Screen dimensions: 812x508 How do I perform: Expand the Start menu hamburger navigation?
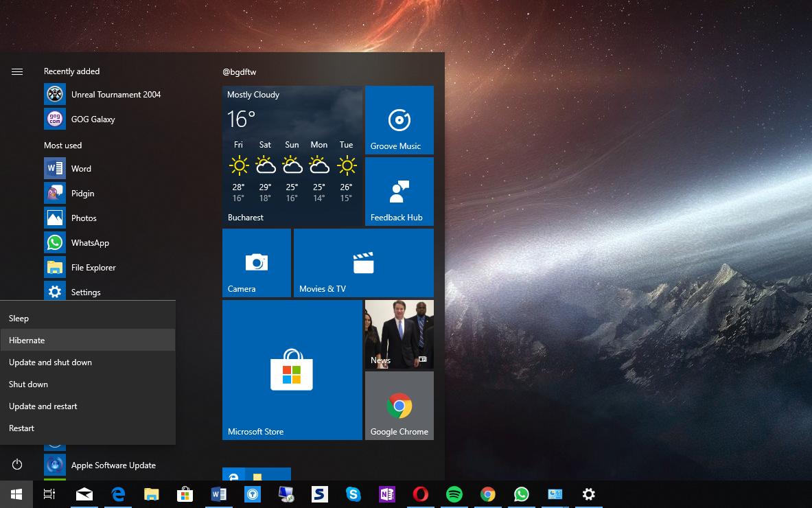17,71
